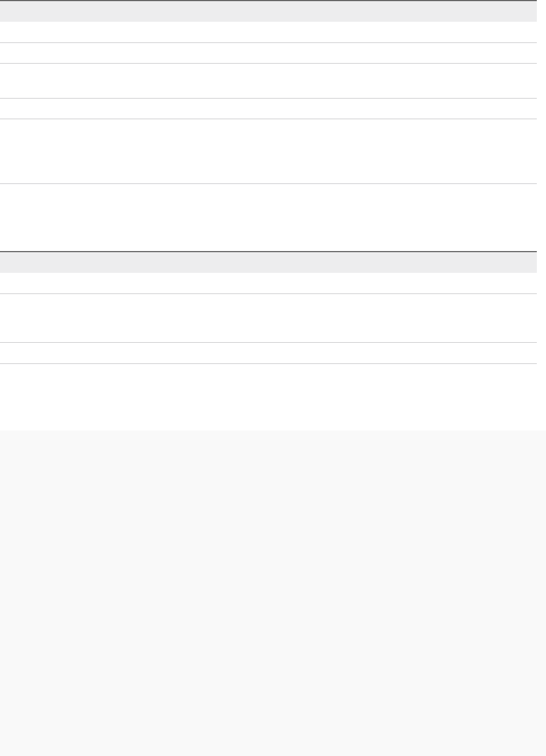Image resolution: width=546 pixels, height=756 pixels.
Task: Select the third thin row of lower table
Action: tap(268, 353)
